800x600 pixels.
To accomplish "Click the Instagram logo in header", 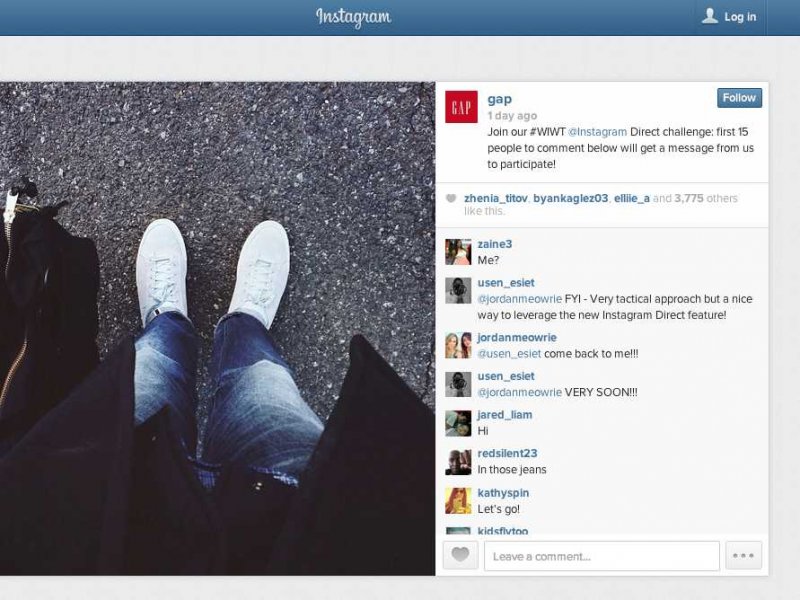I will click(x=353, y=17).
